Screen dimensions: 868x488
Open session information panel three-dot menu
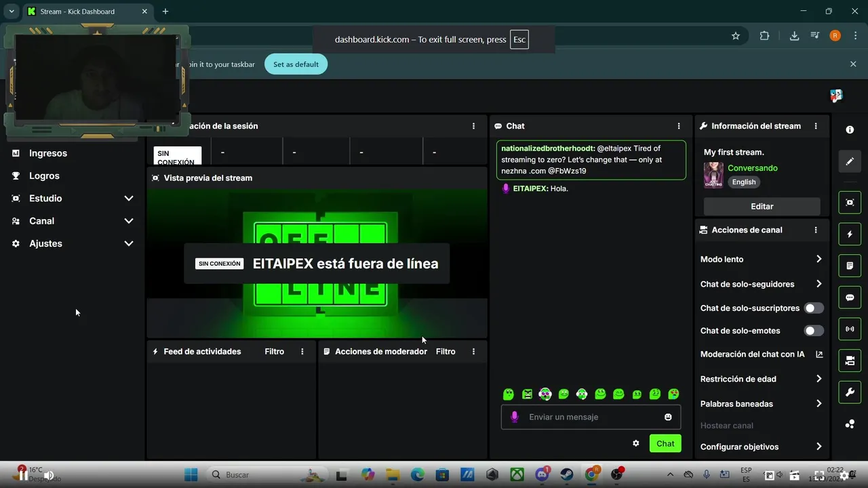point(473,126)
